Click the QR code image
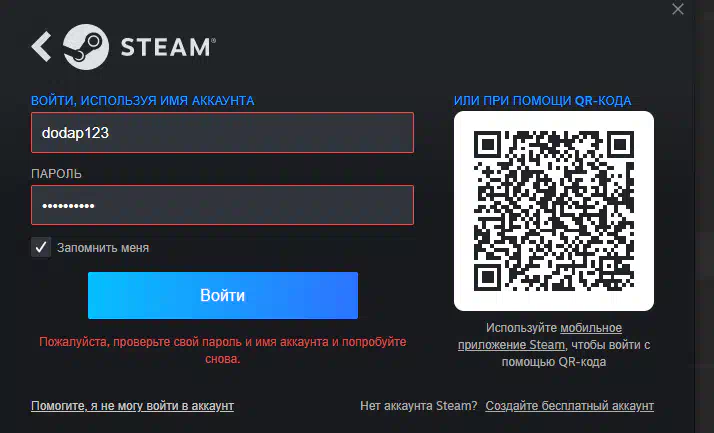Image resolution: width=714 pixels, height=433 pixels. [554, 211]
